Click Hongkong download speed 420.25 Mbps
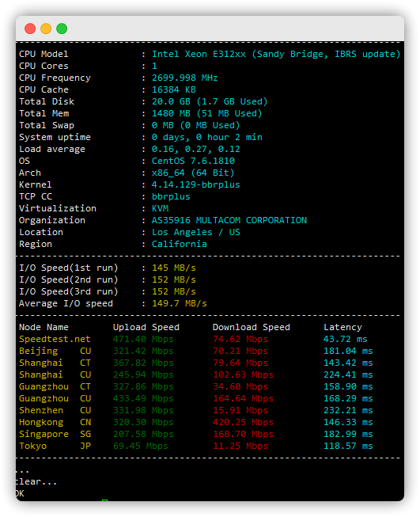The width and height of the screenshot is (420, 517). tap(243, 422)
